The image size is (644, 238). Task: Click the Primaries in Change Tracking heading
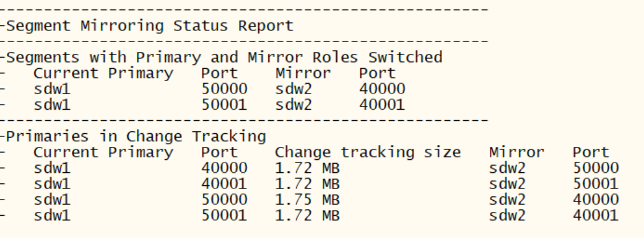click(x=136, y=136)
